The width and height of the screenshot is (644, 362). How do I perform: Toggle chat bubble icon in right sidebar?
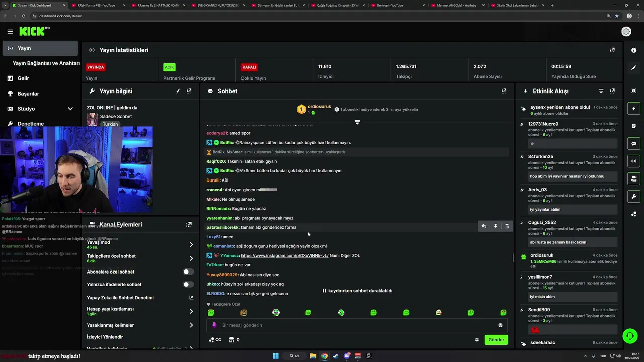[634, 143]
